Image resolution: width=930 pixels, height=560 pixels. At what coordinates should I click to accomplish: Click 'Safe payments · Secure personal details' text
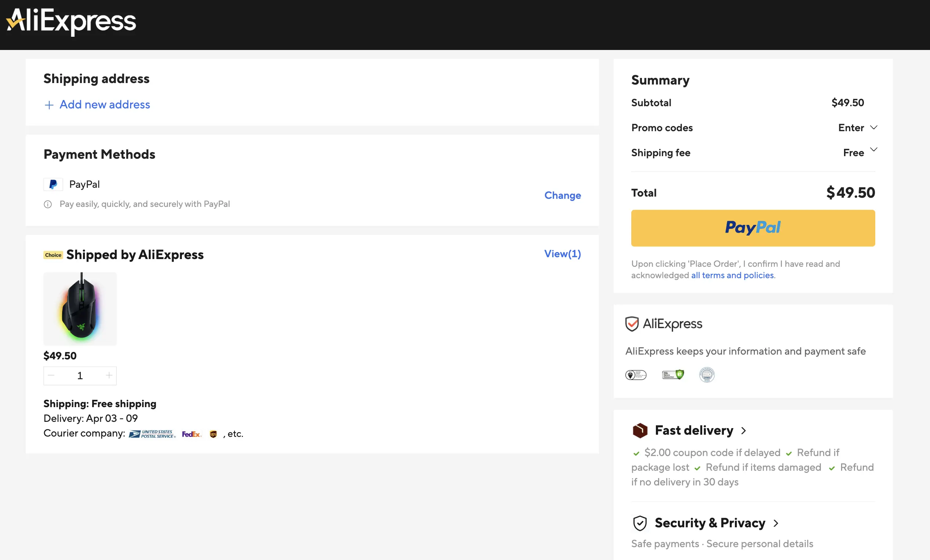tap(722, 543)
